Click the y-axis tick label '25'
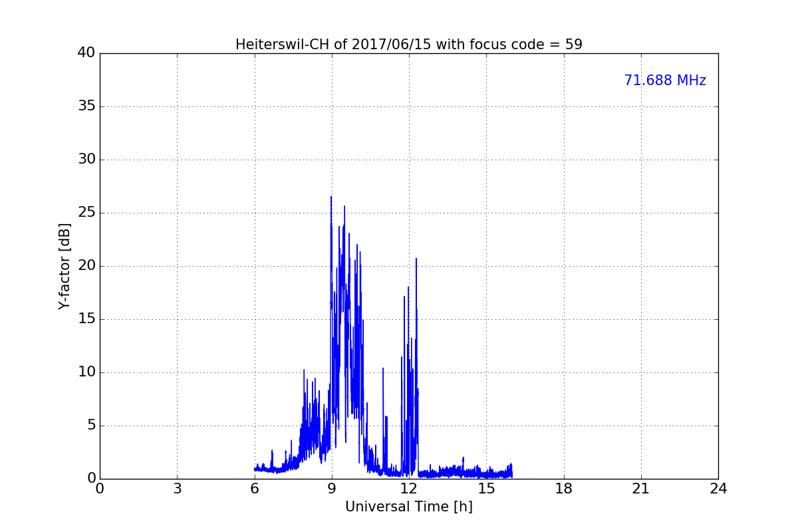 [x=86, y=213]
